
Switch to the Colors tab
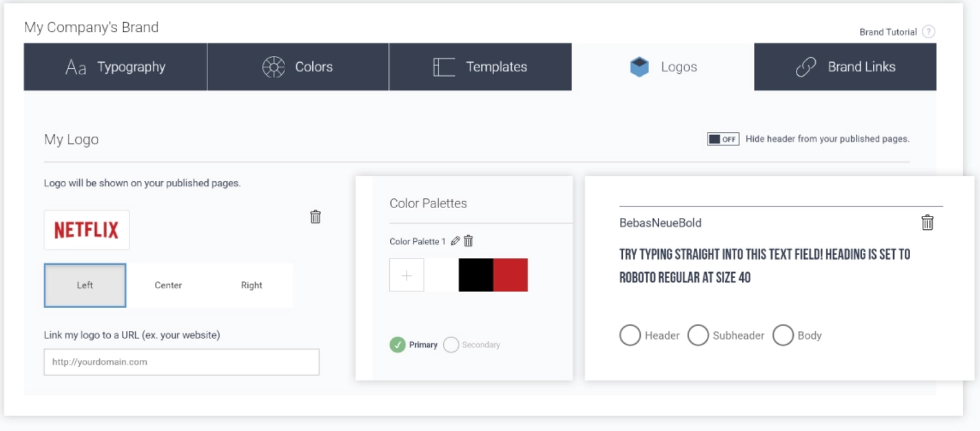[298, 67]
